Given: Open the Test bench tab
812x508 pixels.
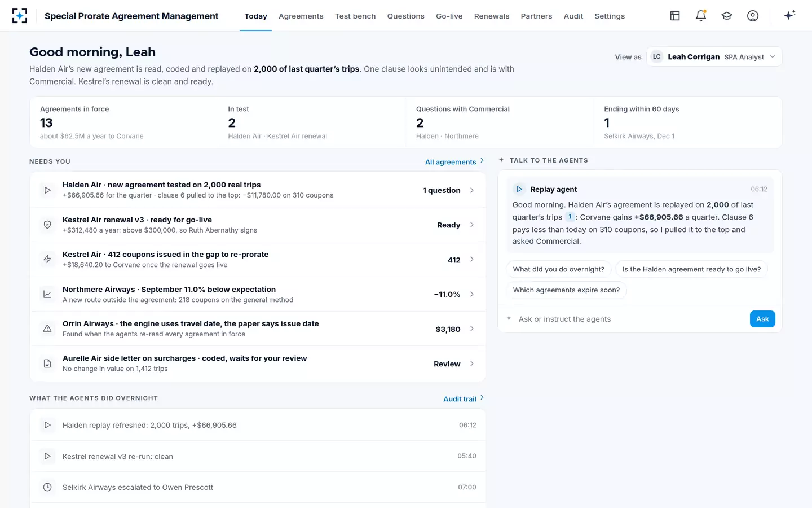Looking at the screenshot, I should [355, 16].
